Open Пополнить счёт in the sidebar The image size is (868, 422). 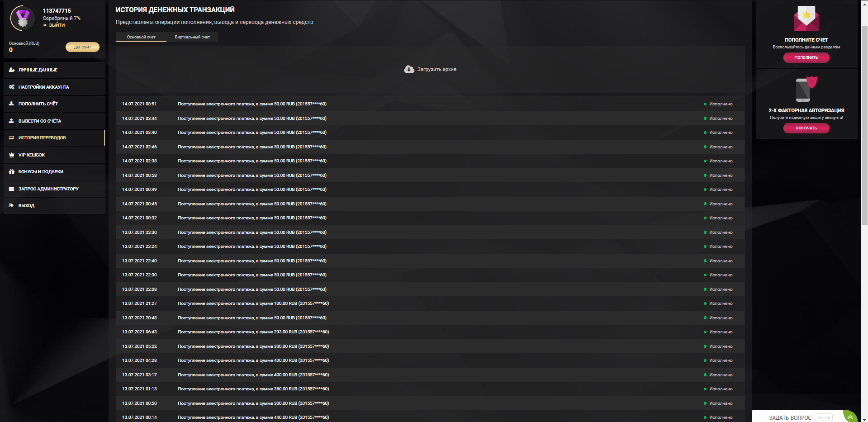38,104
